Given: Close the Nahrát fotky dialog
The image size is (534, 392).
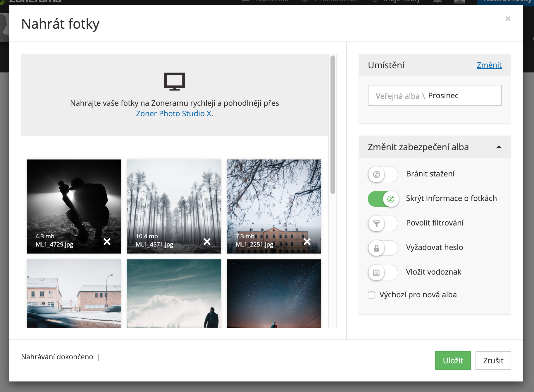Looking at the screenshot, I should point(508,19).
